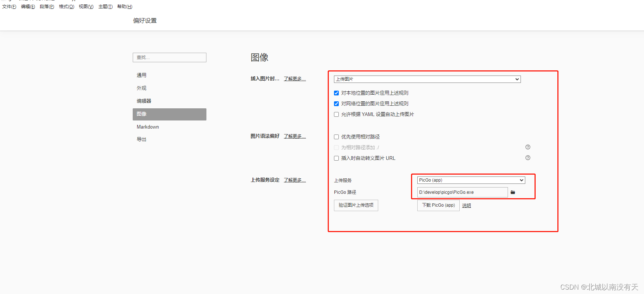Click the 偏好设置 title text
Screen dimensions: 644x294
(x=145, y=21)
